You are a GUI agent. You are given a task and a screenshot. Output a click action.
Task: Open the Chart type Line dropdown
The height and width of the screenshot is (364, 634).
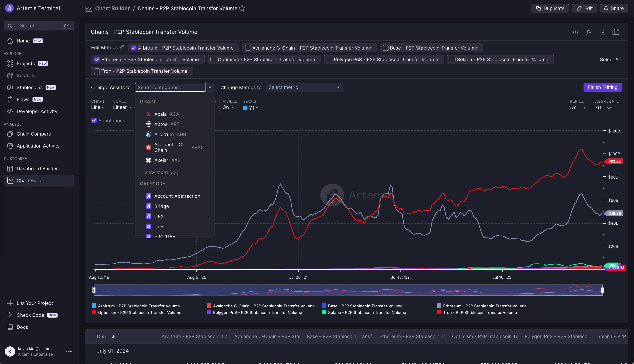(x=98, y=107)
